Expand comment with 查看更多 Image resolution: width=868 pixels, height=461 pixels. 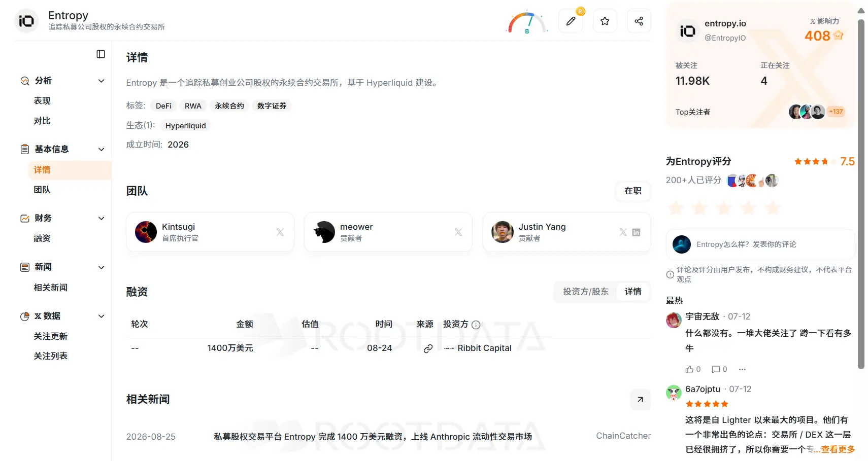pyautogui.click(x=838, y=449)
